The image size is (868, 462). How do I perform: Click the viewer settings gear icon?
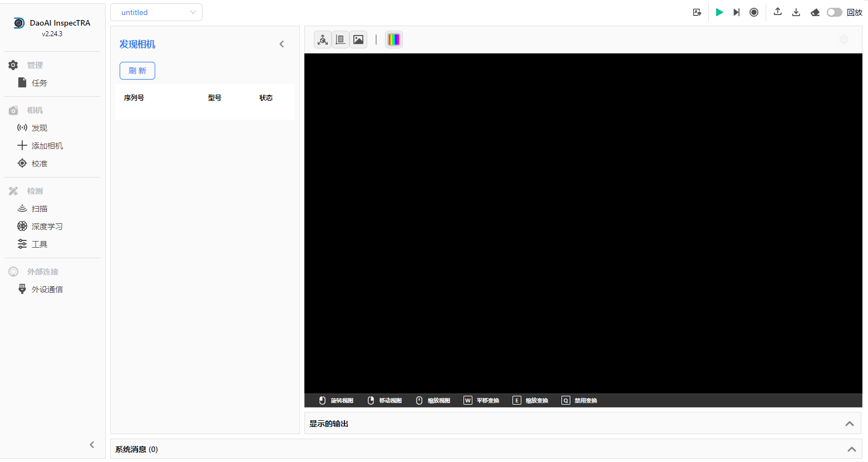tap(844, 40)
